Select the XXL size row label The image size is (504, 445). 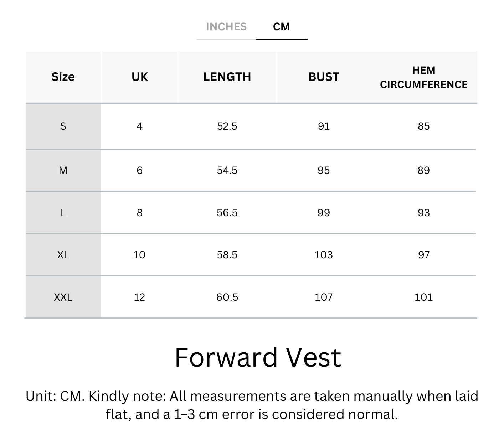[63, 297]
